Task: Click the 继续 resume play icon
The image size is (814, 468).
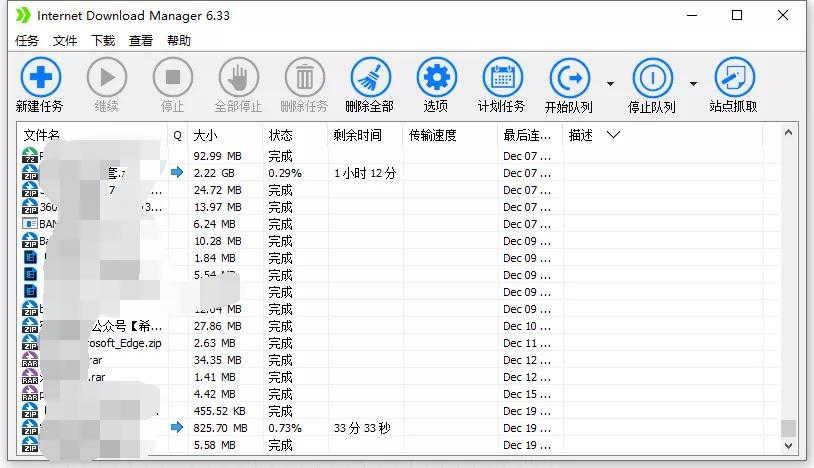Action: [106, 77]
